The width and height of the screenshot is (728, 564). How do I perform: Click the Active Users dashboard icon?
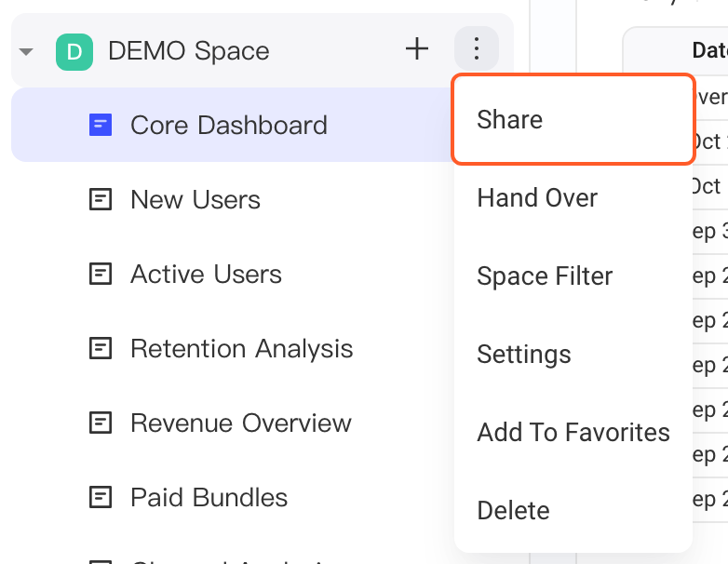[101, 274]
